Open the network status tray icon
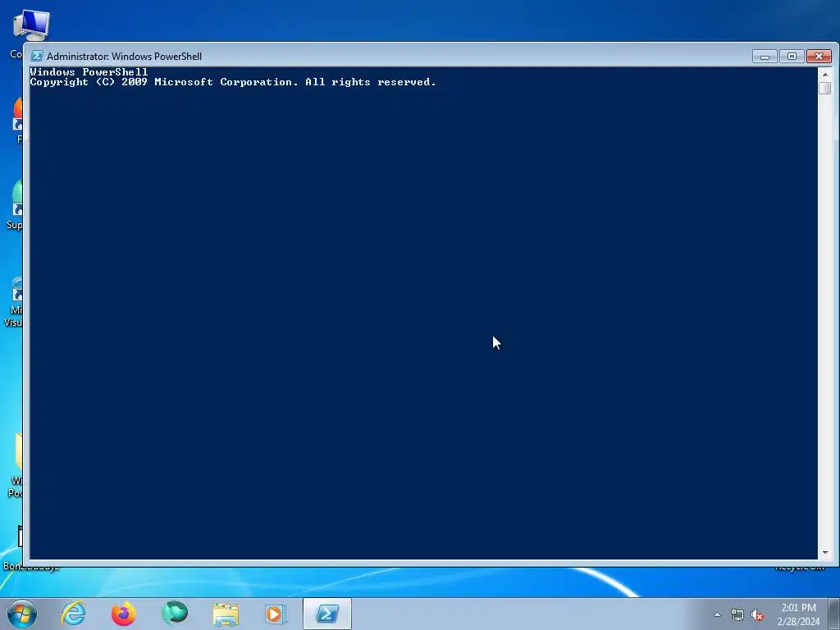The height and width of the screenshot is (630, 840). tap(737, 615)
